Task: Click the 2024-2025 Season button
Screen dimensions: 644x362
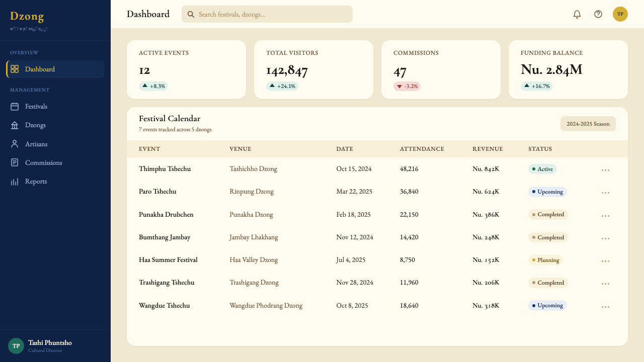Action: (588, 124)
